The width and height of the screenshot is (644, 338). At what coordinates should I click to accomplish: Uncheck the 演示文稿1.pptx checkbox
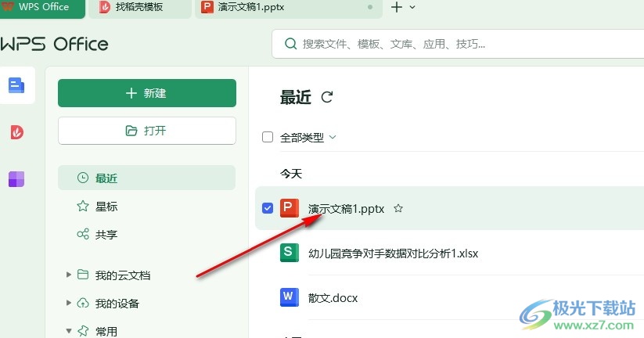click(x=268, y=208)
